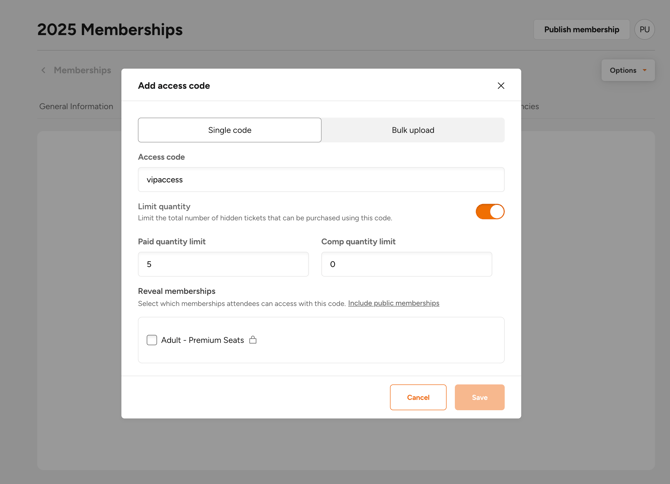The image size is (670, 484).
Task: Open the Include public memberships link
Action: tap(394, 303)
